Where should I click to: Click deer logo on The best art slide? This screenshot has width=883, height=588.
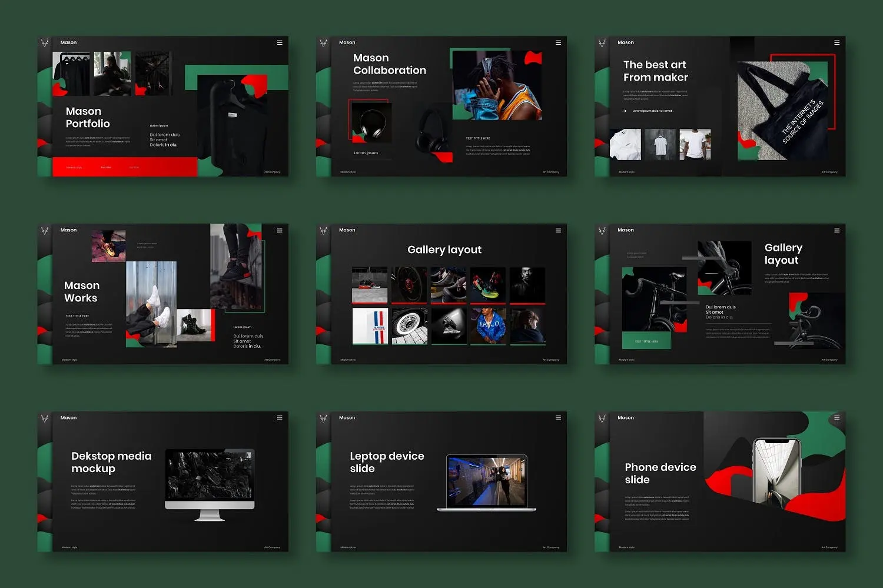click(x=602, y=43)
